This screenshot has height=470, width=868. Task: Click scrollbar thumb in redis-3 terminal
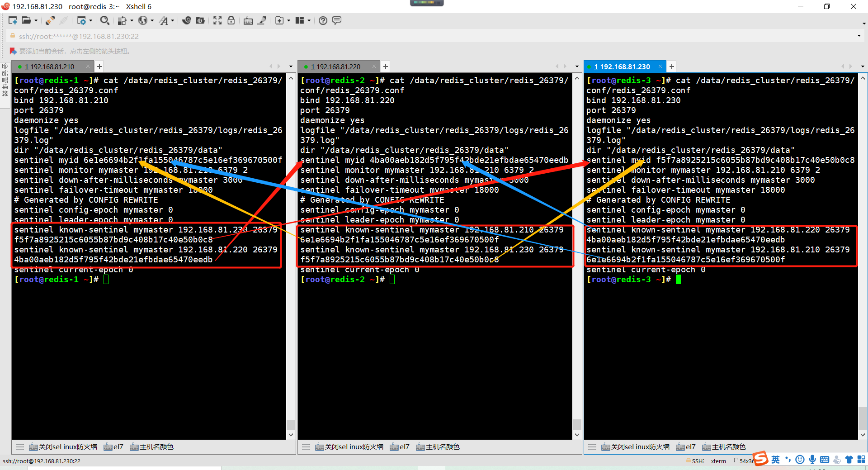(863, 418)
